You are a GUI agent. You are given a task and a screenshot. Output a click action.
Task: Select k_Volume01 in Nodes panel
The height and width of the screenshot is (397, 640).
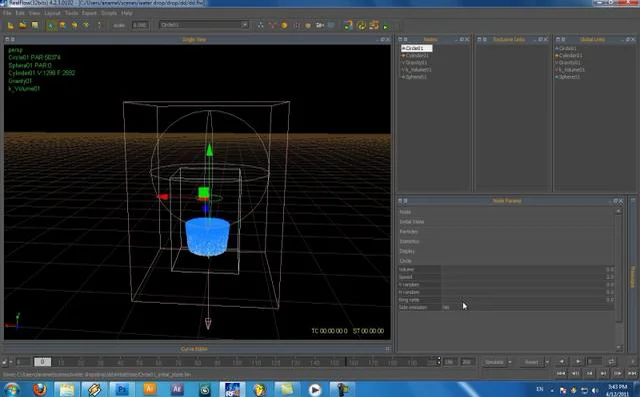click(416, 69)
